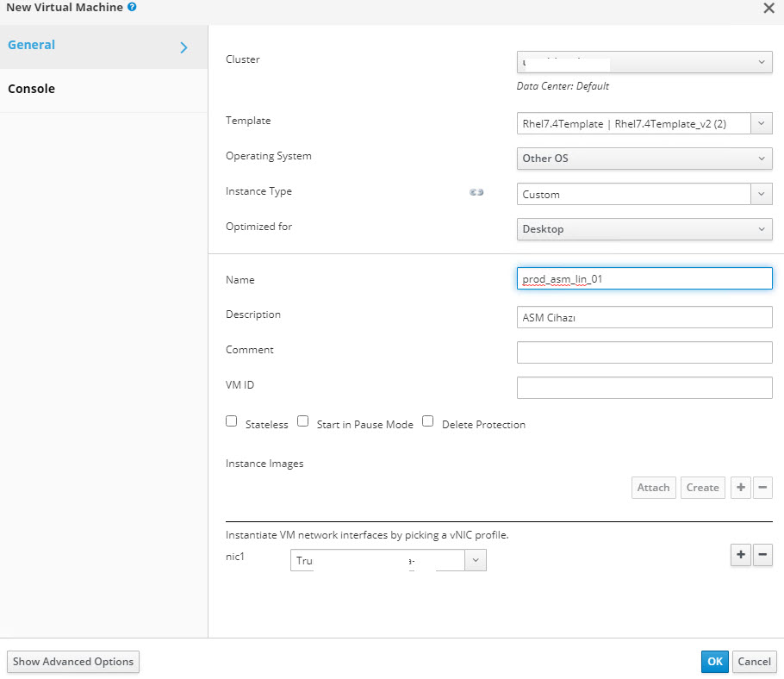Click the minus icon for Instance Images
This screenshot has height=679, width=784.
(762, 488)
